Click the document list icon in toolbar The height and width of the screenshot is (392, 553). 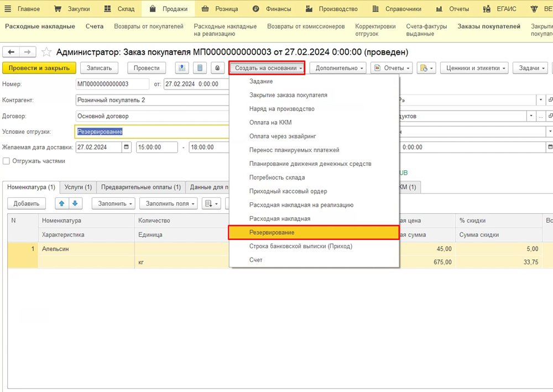tap(200, 68)
